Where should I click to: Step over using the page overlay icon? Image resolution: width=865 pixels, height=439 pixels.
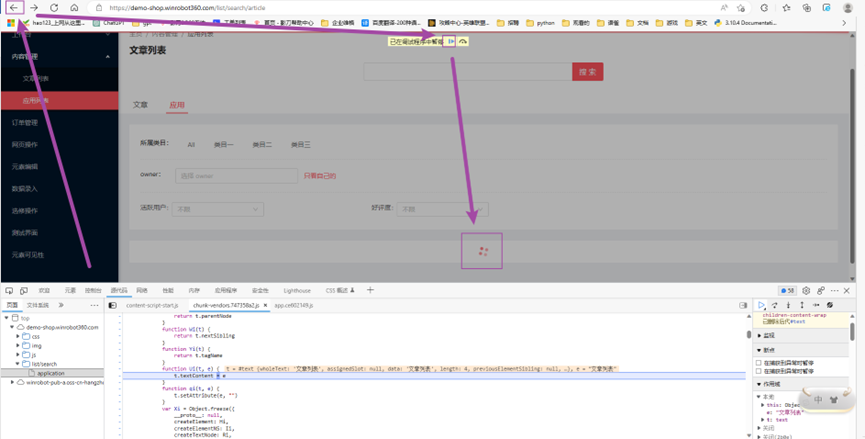[463, 41]
